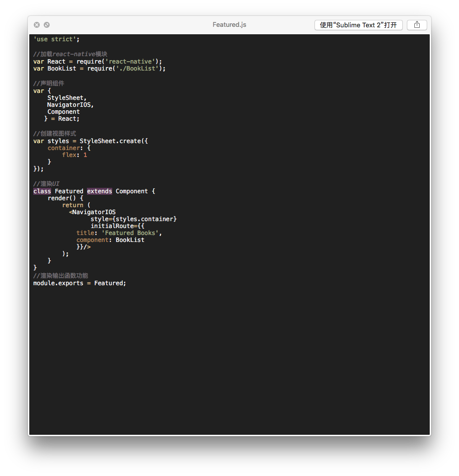Image resolution: width=459 pixels, height=476 pixels.
Task: Click the var BookList require line
Action: [x=99, y=69]
